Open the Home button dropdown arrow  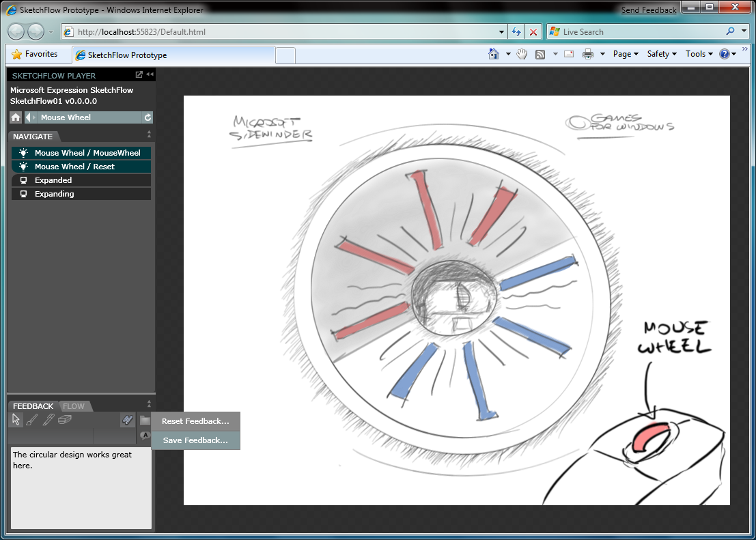coord(508,54)
